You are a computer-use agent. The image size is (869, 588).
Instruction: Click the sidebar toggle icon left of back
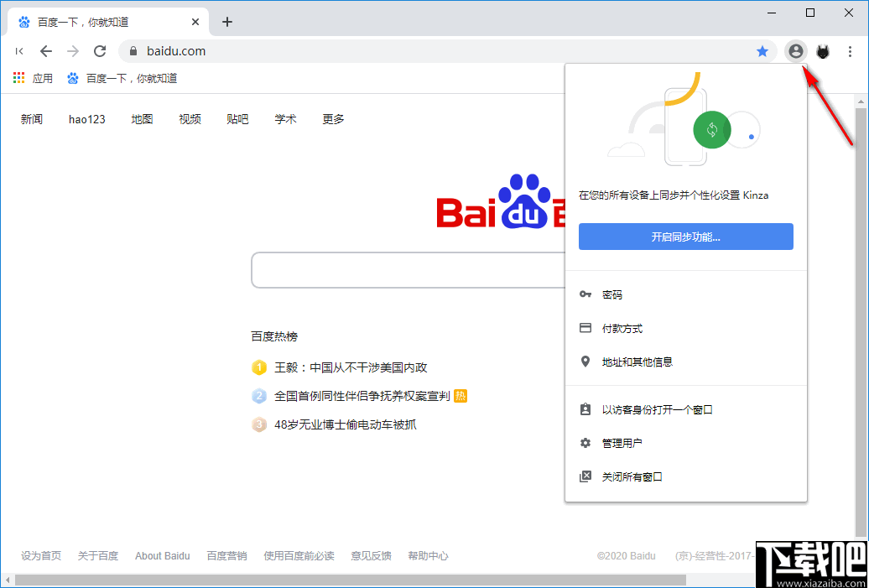point(19,51)
